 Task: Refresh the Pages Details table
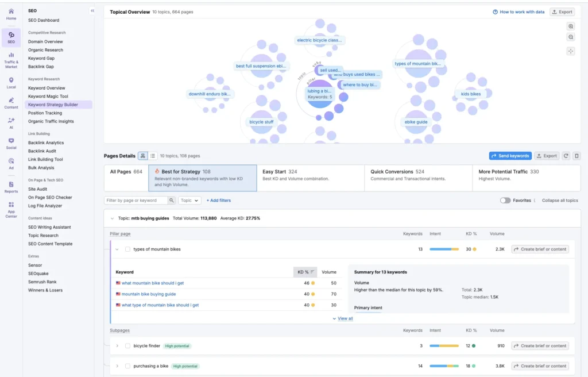(x=565, y=156)
